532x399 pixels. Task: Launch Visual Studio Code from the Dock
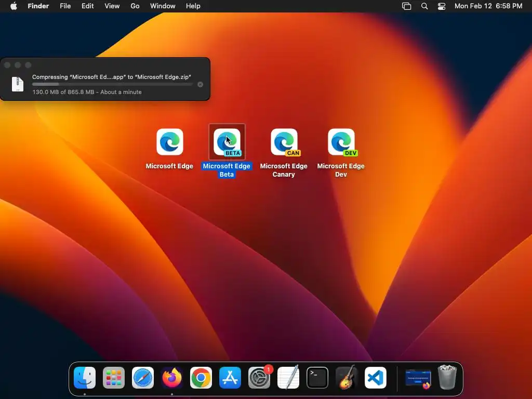pos(376,378)
